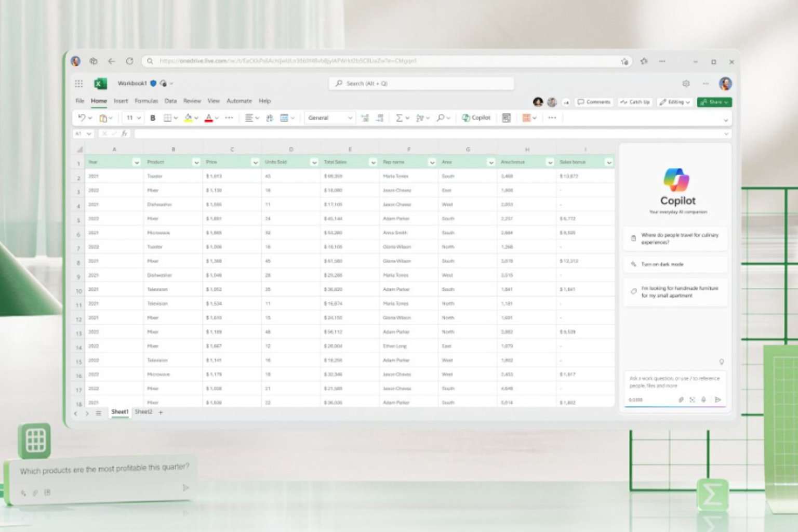798x532 pixels.
Task: Open the Office app launcher grid
Action: (78, 84)
